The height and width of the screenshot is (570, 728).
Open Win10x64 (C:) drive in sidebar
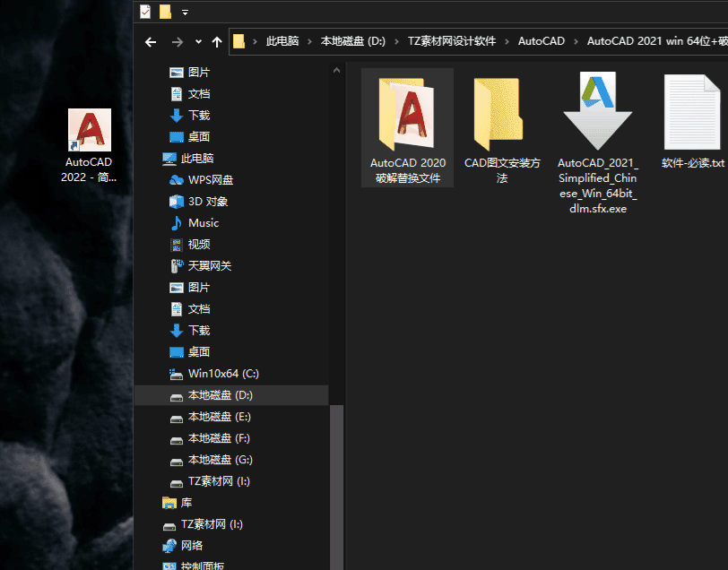(223, 374)
